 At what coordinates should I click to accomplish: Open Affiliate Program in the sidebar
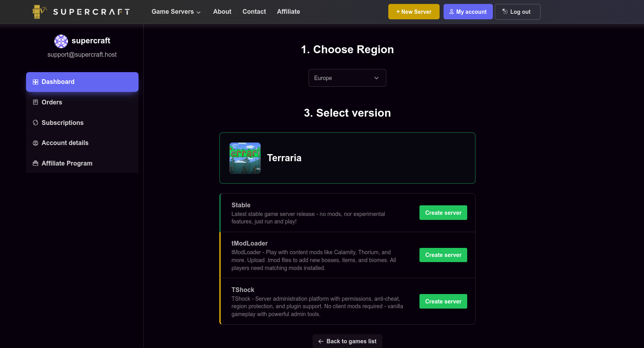82,163
